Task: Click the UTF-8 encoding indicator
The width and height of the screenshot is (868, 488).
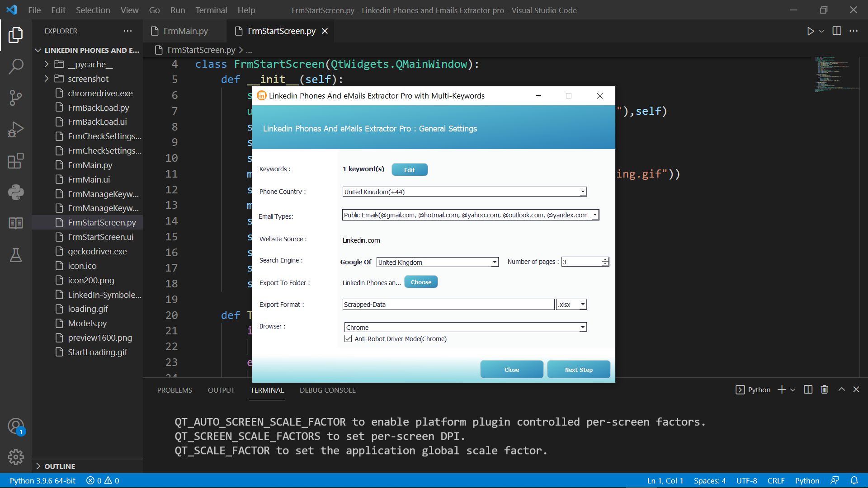Action: click(746, 480)
